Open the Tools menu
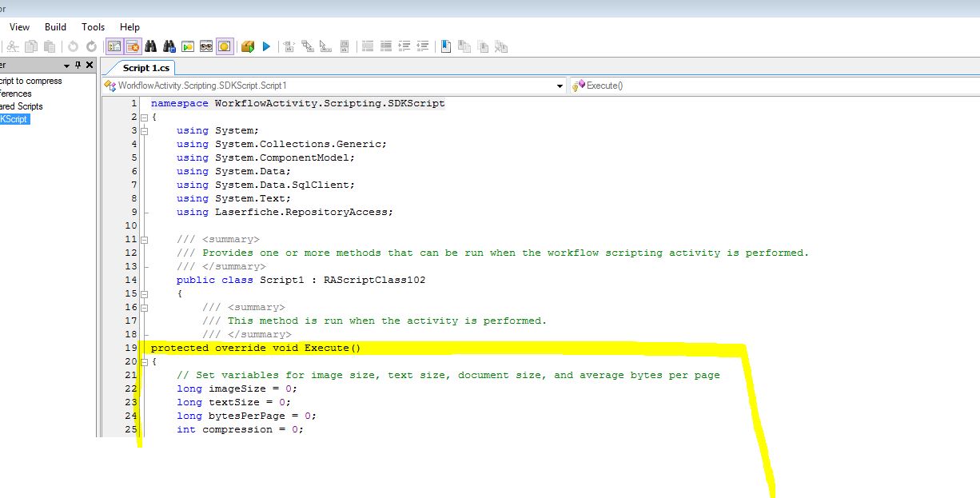The width and height of the screenshot is (980, 498). (x=94, y=27)
